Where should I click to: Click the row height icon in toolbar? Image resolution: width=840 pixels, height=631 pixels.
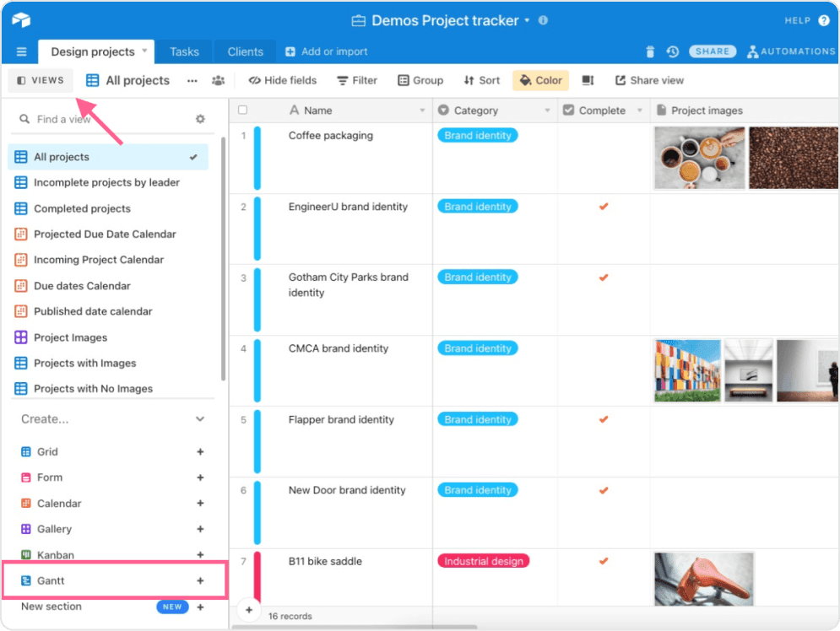pos(588,81)
